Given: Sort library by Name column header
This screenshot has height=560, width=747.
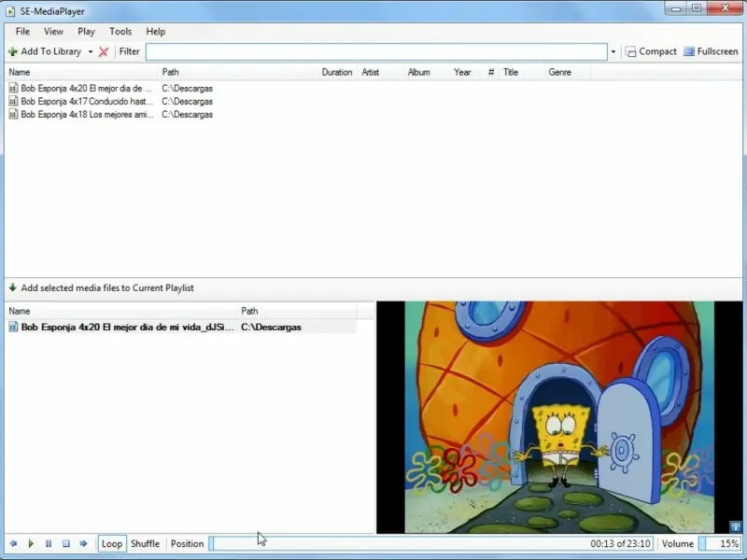Looking at the screenshot, I should click(81, 73).
